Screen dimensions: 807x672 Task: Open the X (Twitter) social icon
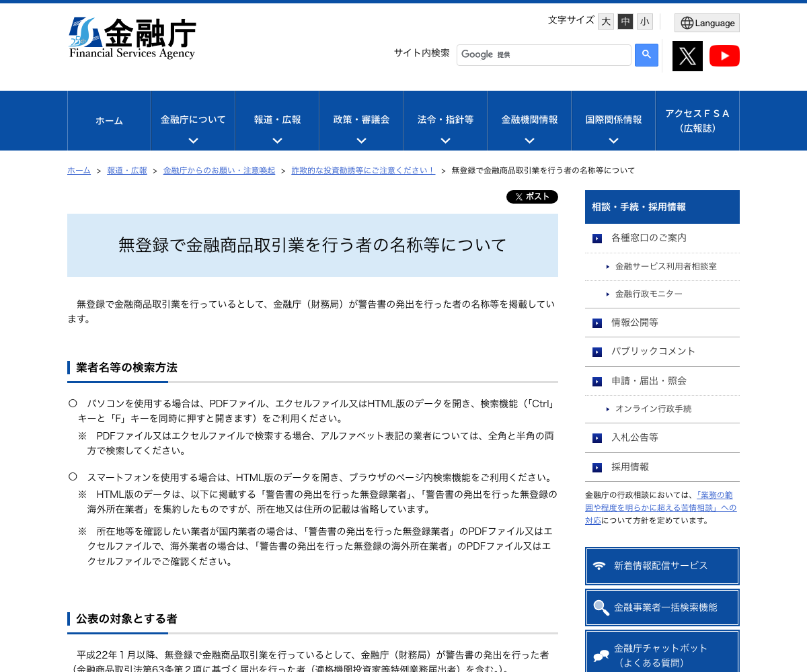point(687,56)
